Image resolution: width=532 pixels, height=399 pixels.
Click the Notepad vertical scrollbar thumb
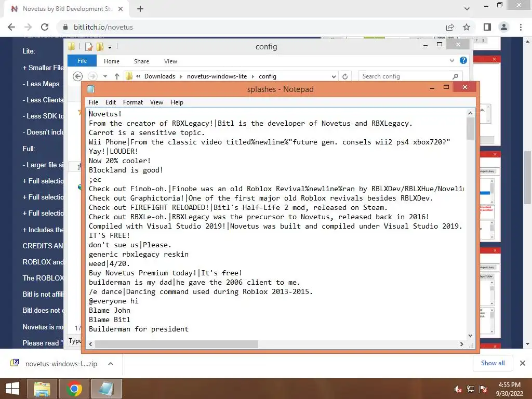coord(470,129)
